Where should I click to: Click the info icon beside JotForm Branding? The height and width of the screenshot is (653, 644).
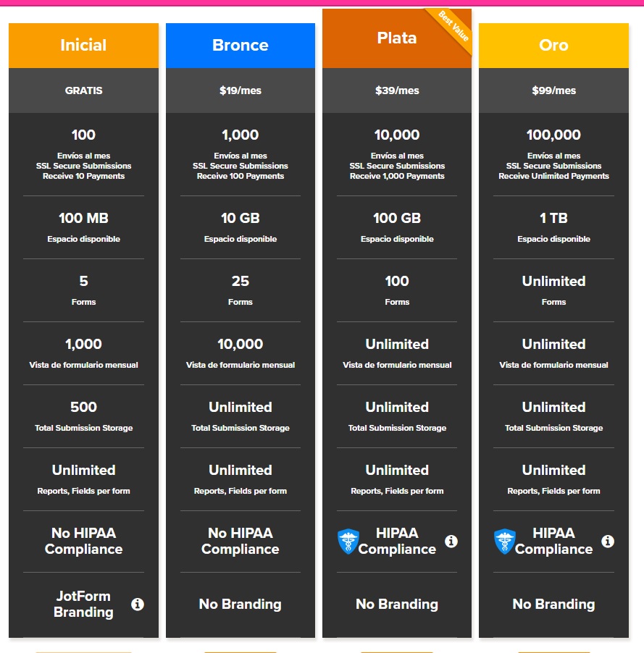[x=138, y=604]
